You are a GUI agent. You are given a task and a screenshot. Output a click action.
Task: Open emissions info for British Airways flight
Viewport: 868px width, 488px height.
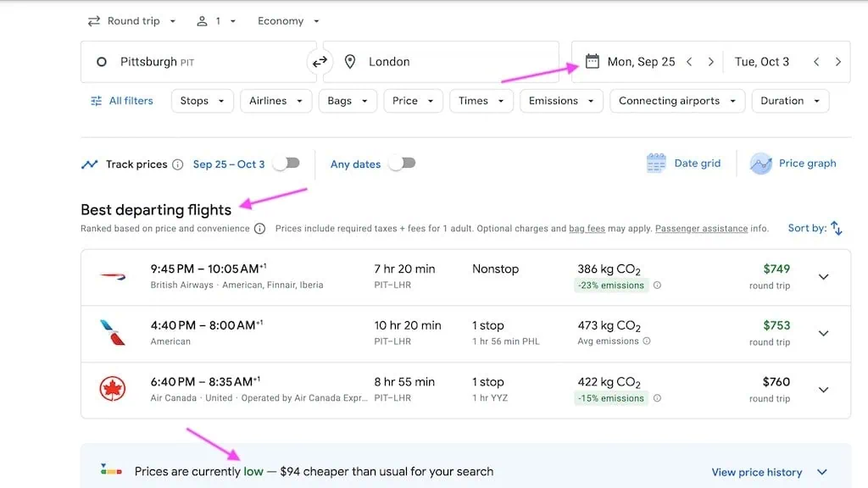657,286
